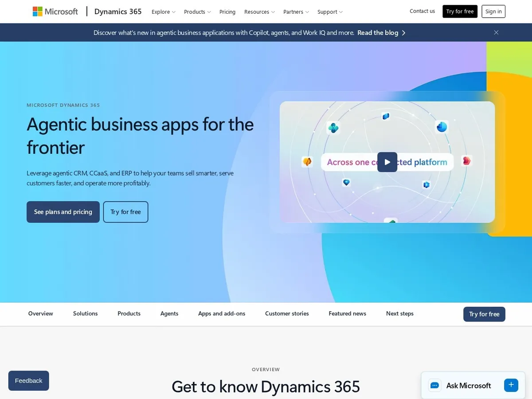Go to Apps and add-ons section
The height and width of the screenshot is (399, 532).
[222, 313]
